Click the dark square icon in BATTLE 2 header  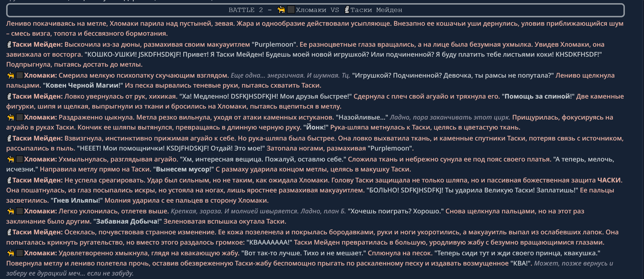coord(291,10)
